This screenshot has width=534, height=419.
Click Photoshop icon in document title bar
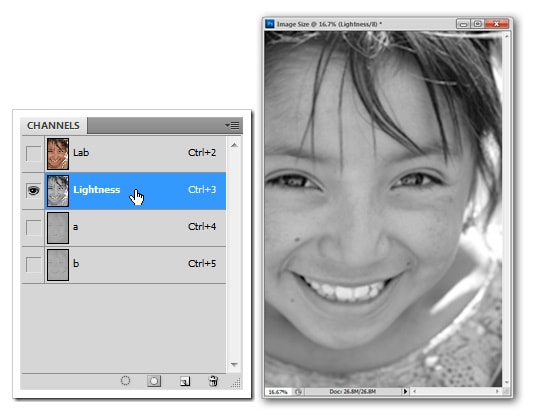pyautogui.click(x=270, y=24)
